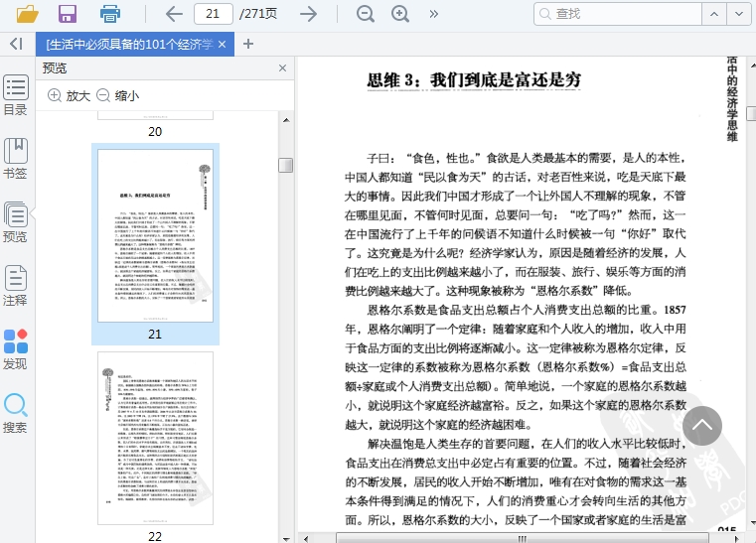Go to previous page with left arrow
The image size is (756, 543).
[174, 14]
